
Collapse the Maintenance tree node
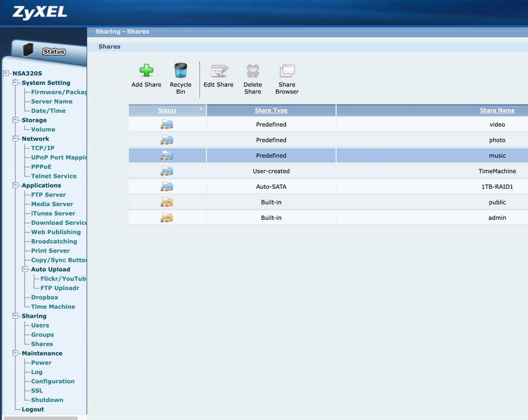point(15,353)
